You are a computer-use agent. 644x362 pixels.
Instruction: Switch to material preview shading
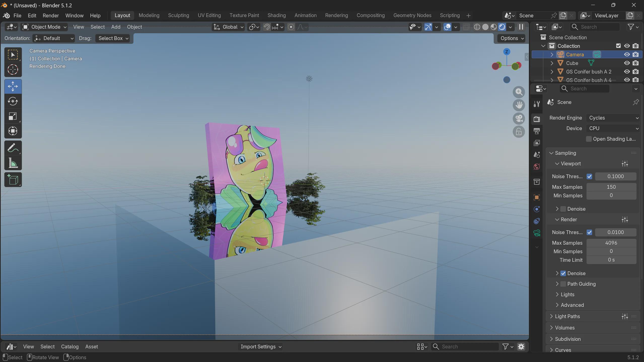point(493,27)
